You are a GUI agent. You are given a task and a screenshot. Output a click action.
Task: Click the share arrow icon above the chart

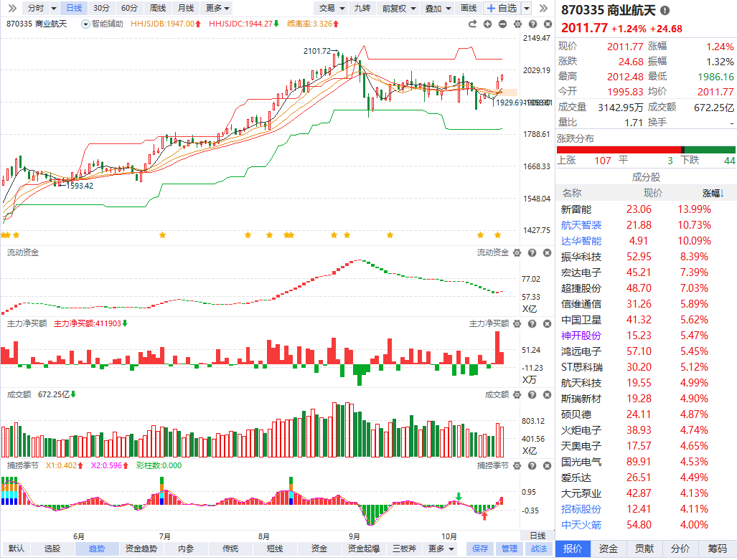[x=472, y=24]
